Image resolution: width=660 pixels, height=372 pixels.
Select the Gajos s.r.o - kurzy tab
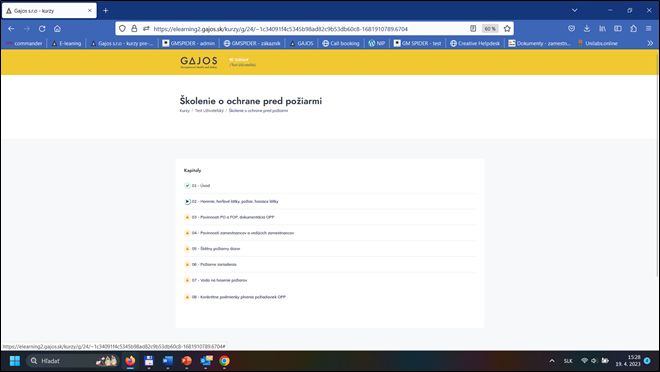tap(49, 11)
